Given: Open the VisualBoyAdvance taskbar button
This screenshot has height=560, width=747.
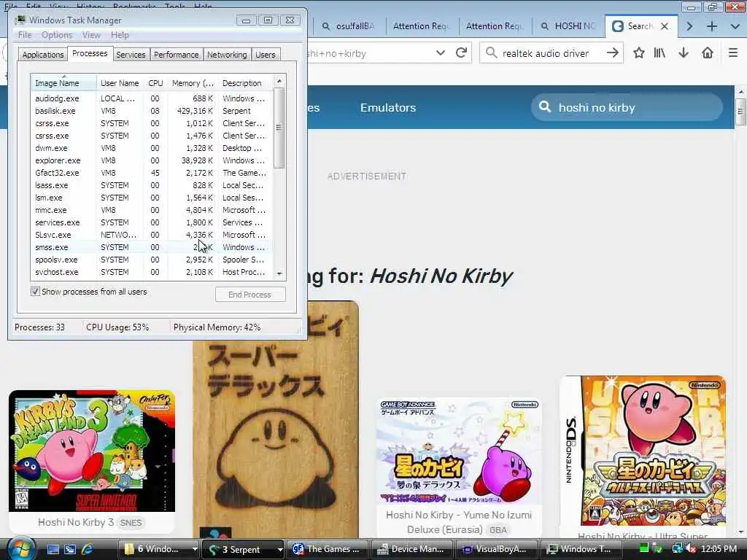Looking at the screenshot, I should point(495,549).
